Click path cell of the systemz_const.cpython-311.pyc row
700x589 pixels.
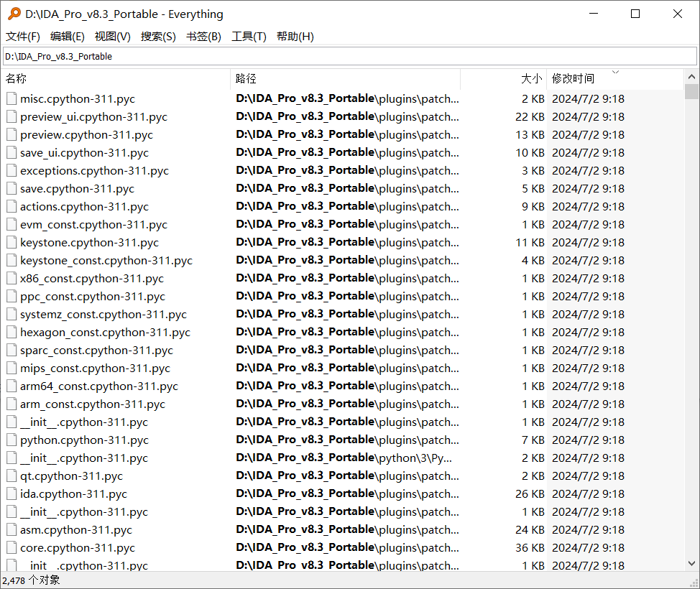tap(347, 314)
